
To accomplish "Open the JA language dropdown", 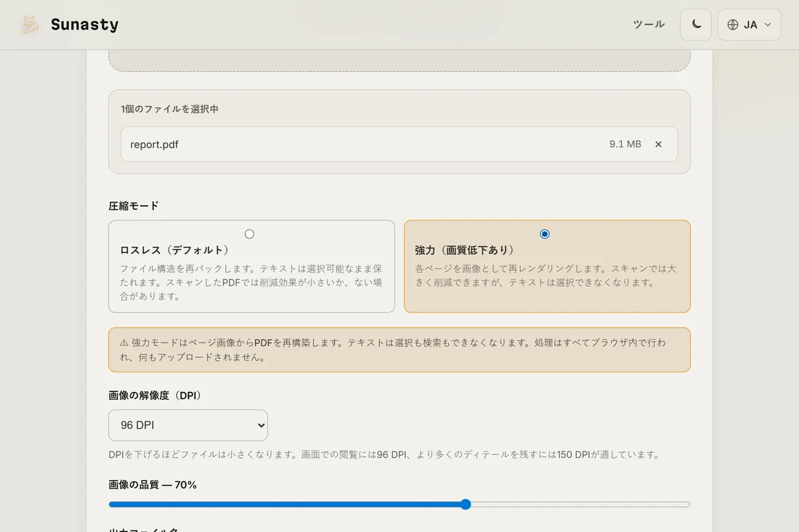I will coord(749,25).
